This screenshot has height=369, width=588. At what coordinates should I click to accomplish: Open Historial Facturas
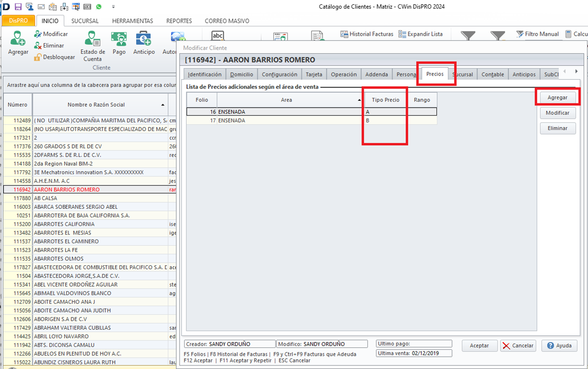click(x=367, y=34)
